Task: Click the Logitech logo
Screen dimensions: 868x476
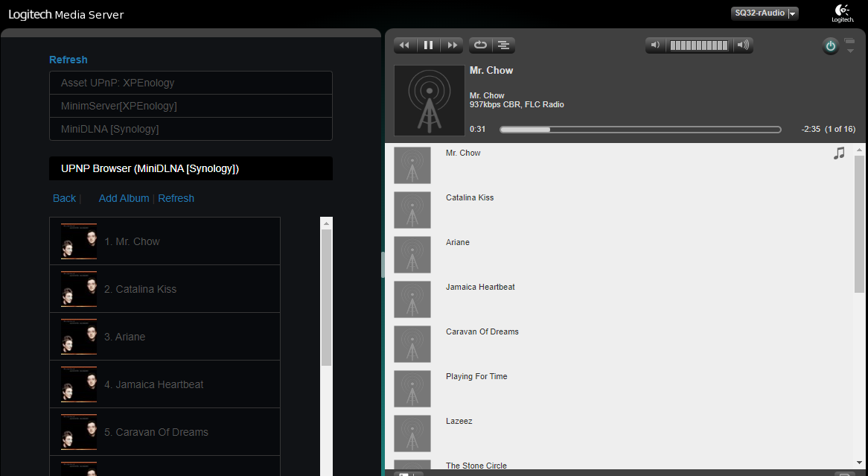Action: 843,13
